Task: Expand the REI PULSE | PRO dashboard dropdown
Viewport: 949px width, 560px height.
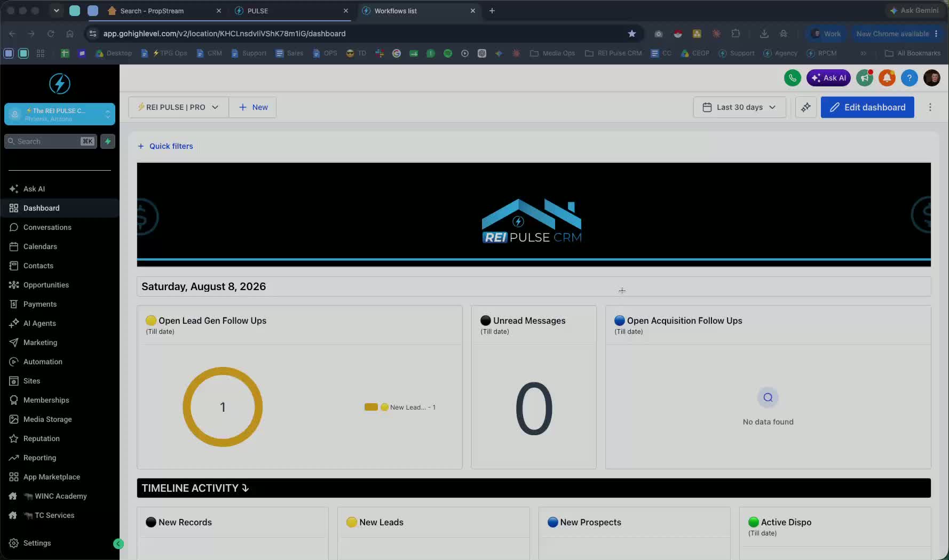Action: tap(178, 107)
